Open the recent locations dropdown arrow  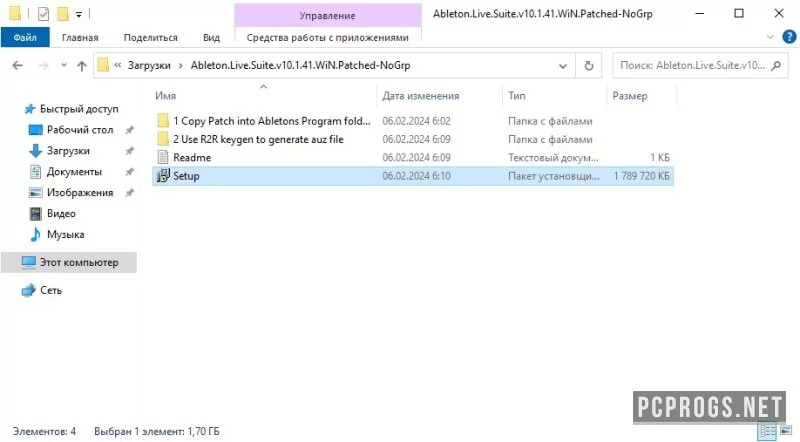pos(64,65)
